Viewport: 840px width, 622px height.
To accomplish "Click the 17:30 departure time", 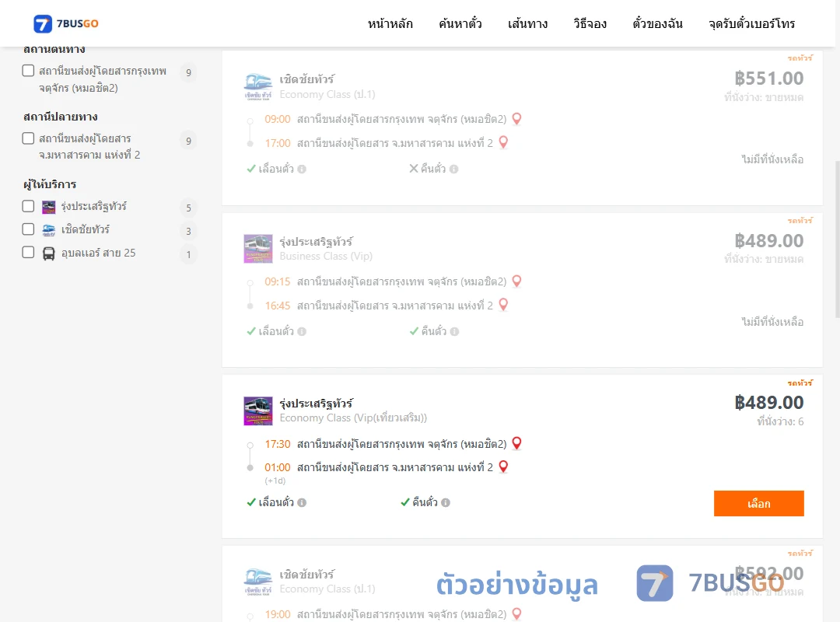I will 278,444.
